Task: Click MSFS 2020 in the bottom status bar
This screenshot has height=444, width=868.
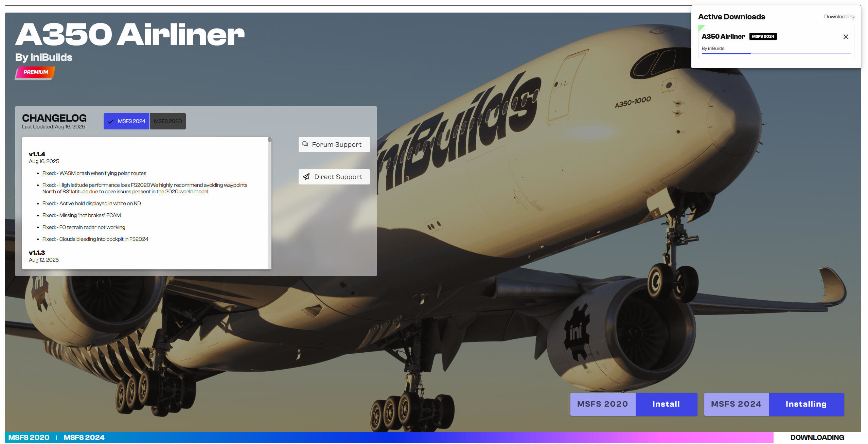Action: (29, 438)
